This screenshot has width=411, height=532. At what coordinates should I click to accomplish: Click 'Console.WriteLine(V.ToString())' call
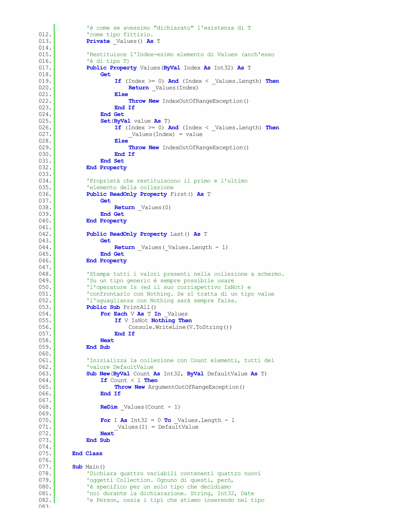(x=180, y=327)
